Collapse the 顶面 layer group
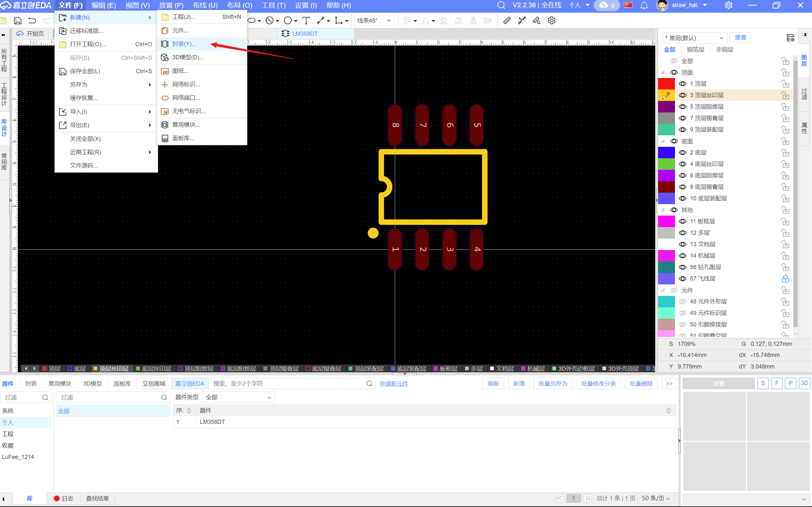Image resolution: width=812 pixels, height=507 pixels. click(x=663, y=72)
